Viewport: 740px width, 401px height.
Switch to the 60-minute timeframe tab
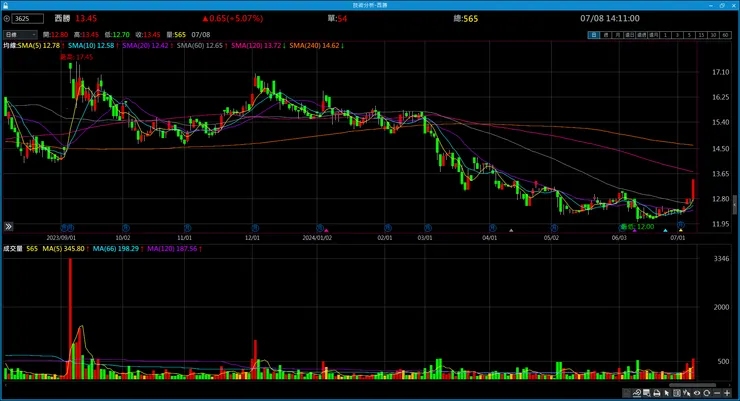tap(725, 35)
